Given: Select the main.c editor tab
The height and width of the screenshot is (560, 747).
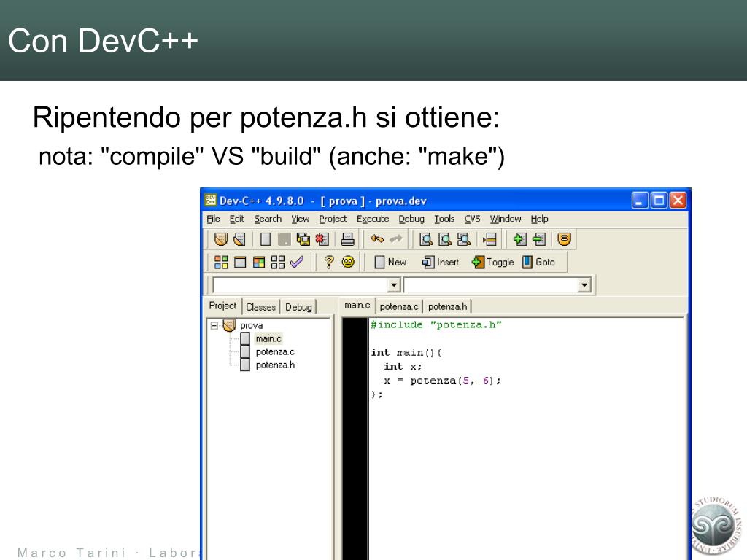Looking at the screenshot, I should coord(357,306).
